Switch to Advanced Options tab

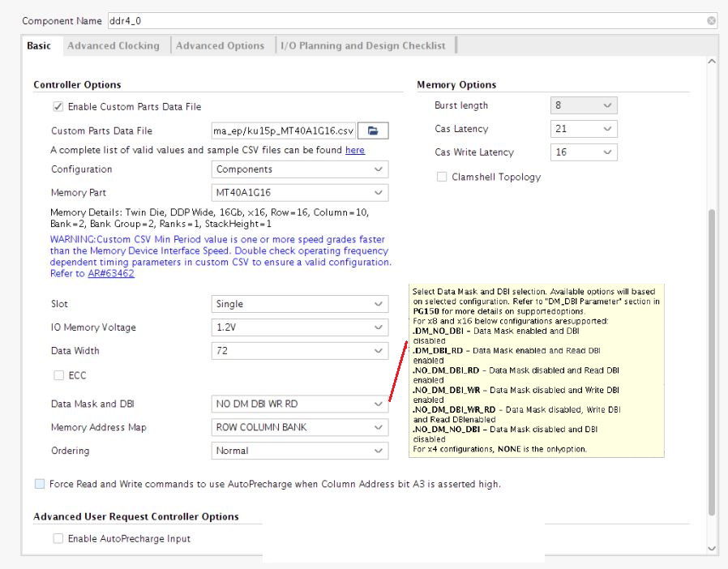click(x=221, y=45)
